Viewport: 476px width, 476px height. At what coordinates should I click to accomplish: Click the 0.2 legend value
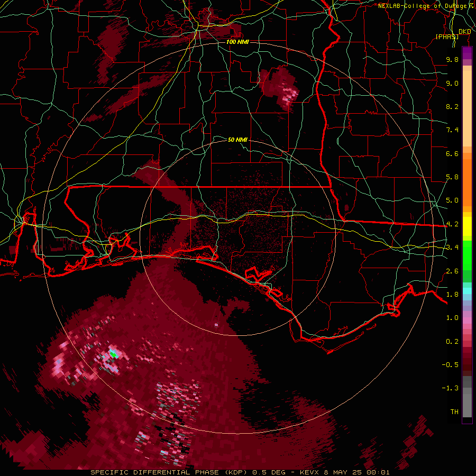(452, 342)
